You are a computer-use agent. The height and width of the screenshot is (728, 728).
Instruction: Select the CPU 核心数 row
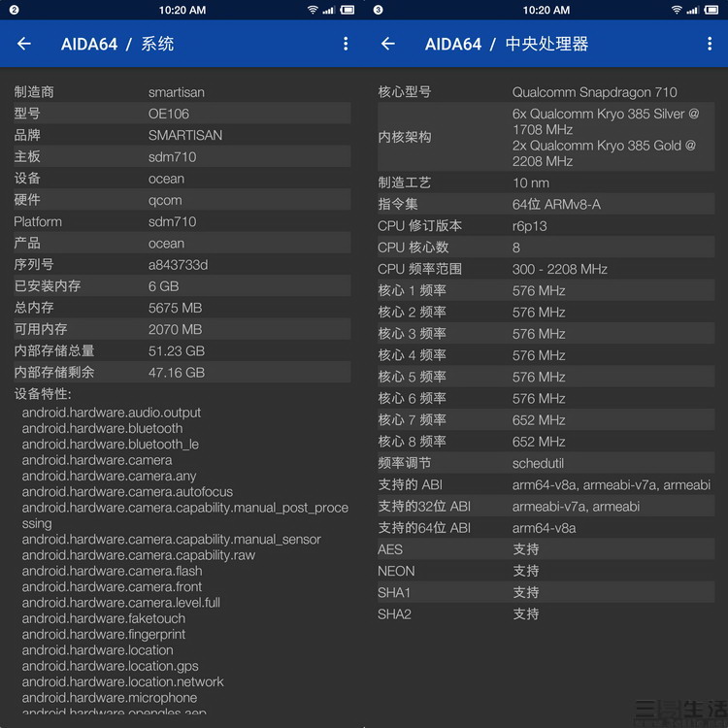point(546,248)
